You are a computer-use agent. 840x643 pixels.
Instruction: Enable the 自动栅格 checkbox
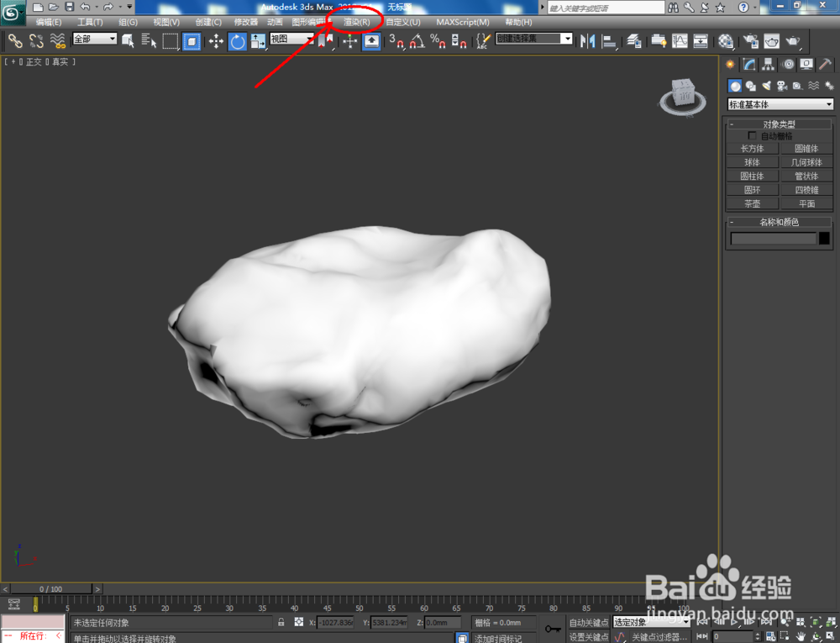[753, 135]
